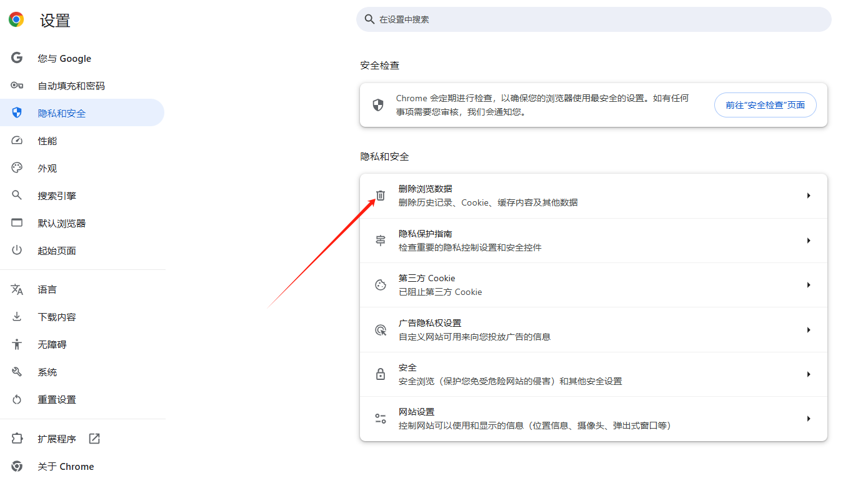Click the wrench icon for 系统
Image resolution: width=868 pixels, height=478 pixels.
[17, 372]
